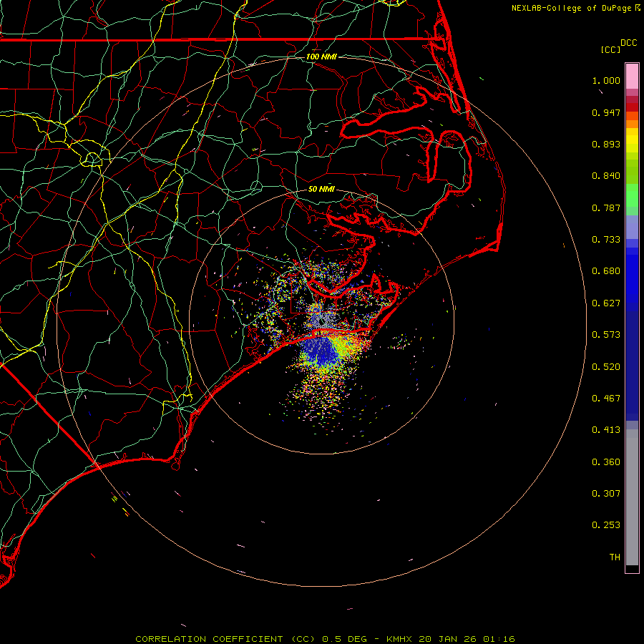This screenshot has width=644, height=644.
Task: Select the 0.840 scale value
Action: click(x=606, y=176)
